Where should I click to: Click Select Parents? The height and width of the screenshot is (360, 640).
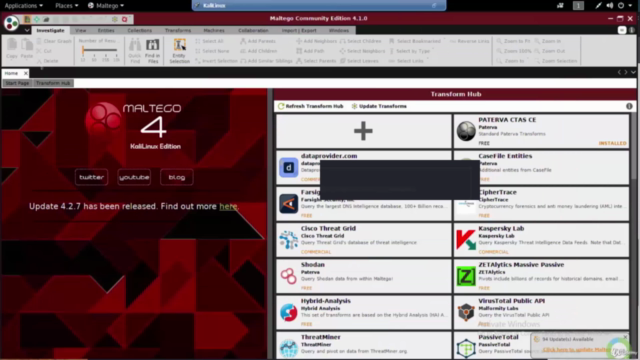pyautogui.click(x=316, y=61)
